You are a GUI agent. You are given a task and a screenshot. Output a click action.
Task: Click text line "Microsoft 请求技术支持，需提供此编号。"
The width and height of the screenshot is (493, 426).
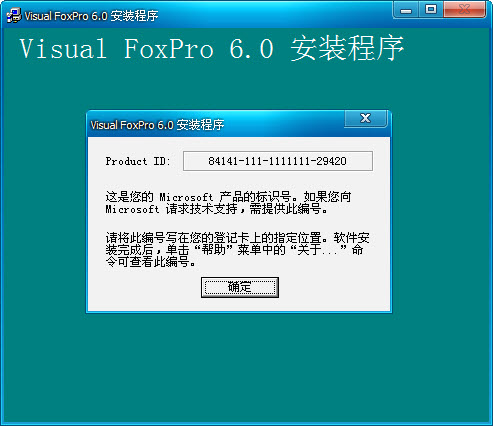(x=217, y=209)
